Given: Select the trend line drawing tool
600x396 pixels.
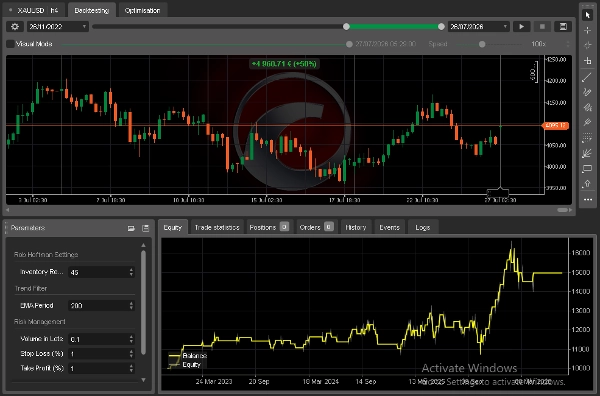Looking at the screenshot, I should (587, 77).
